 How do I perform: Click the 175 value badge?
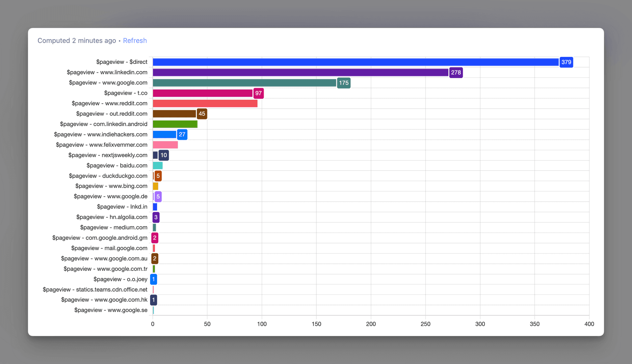pyautogui.click(x=344, y=83)
